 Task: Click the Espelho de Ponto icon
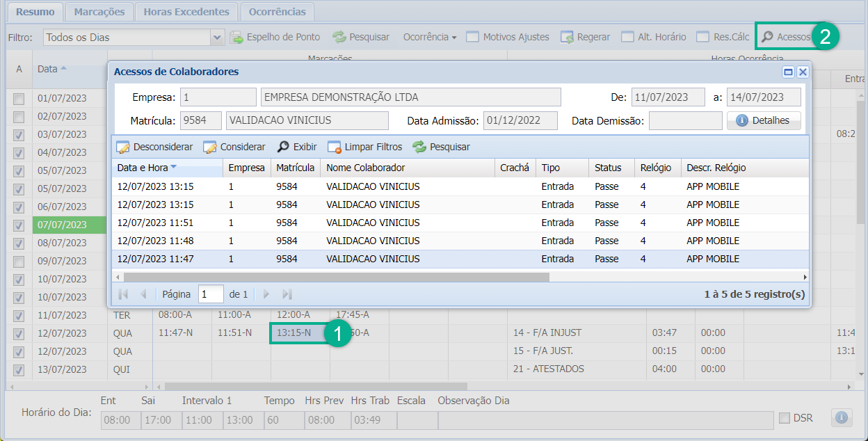pyautogui.click(x=236, y=37)
